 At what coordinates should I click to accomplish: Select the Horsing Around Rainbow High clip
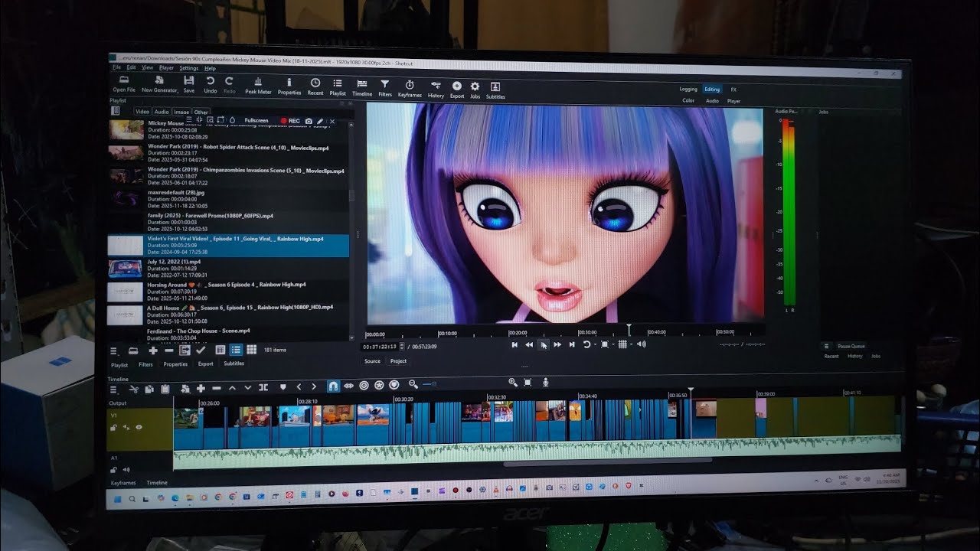[227, 292]
